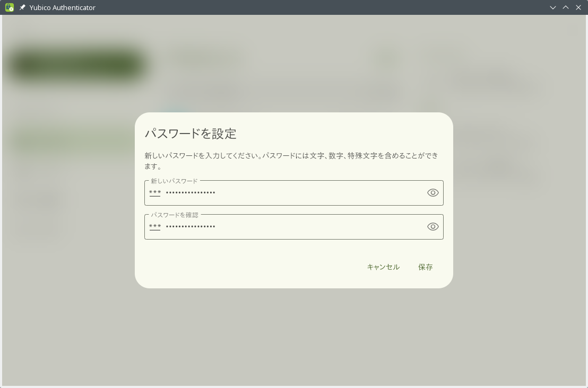This screenshot has width=588, height=388.
Task: Click キャンセル to cancel password setup
Action: pos(383,267)
